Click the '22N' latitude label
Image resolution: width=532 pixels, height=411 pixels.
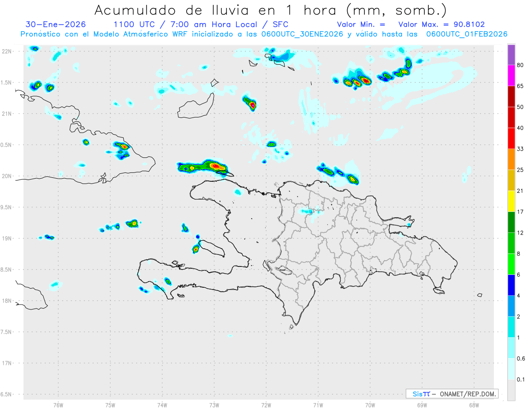pyautogui.click(x=6, y=51)
